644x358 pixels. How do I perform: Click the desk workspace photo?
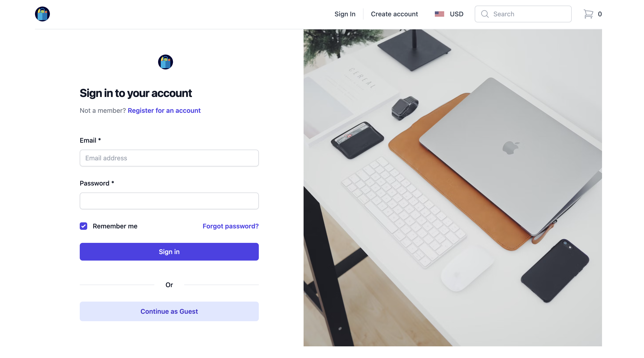coord(453,188)
